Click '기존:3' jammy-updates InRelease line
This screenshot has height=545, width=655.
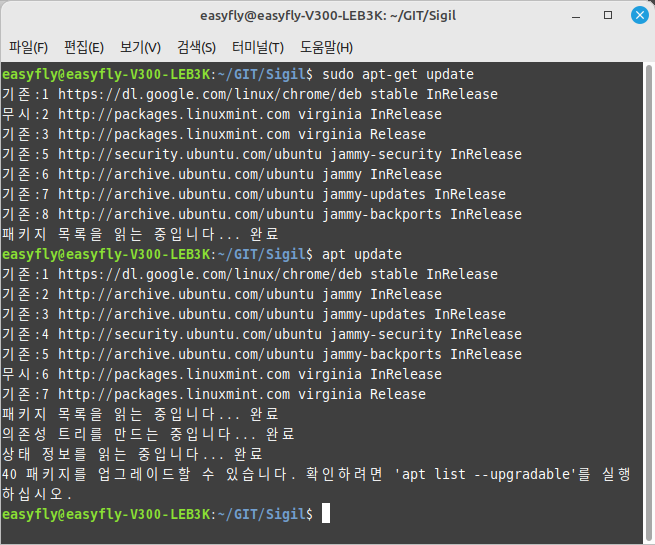(x=254, y=314)
